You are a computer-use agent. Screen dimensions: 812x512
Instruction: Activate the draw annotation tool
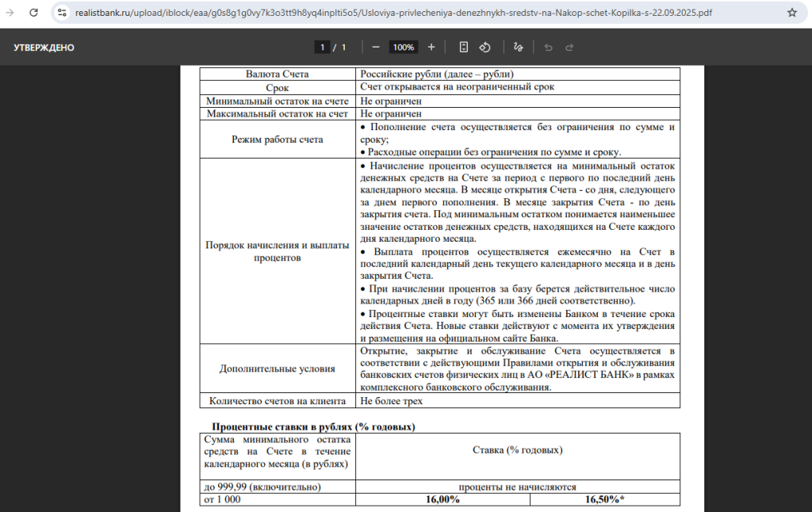[x=518, y=47]
